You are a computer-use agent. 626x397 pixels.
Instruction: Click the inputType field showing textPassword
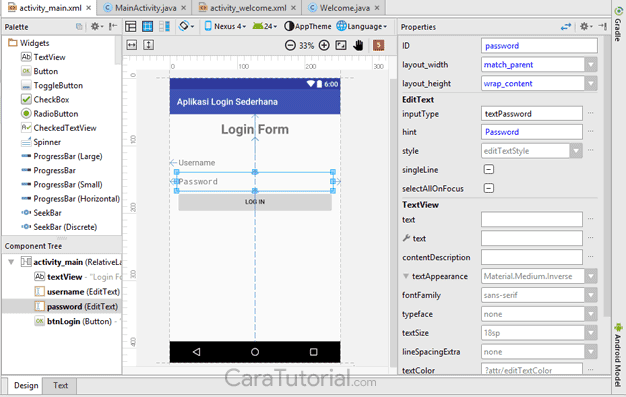(532, 114)
